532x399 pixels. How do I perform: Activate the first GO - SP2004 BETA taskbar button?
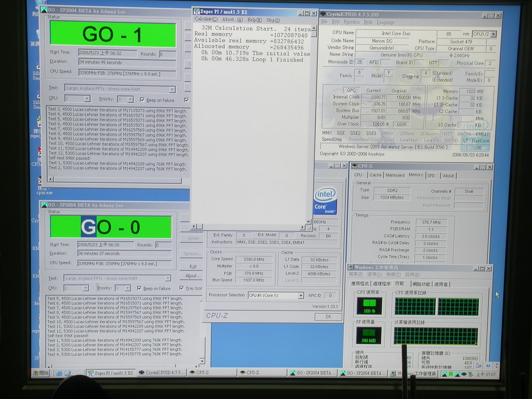pyautogui.click(x=312, y=373)
